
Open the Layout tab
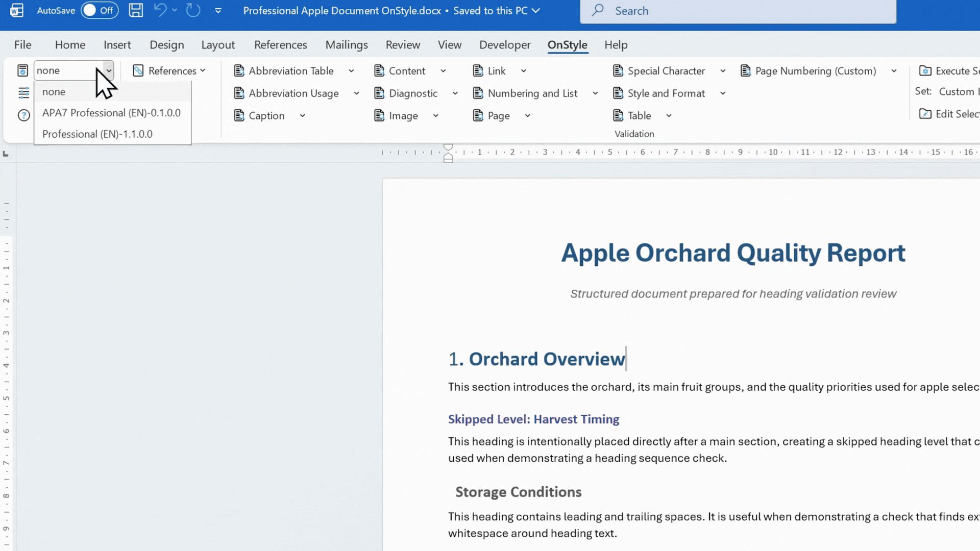[x=218, y=45]
